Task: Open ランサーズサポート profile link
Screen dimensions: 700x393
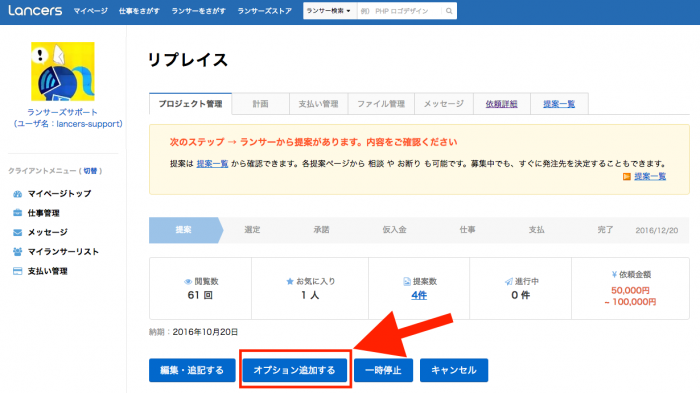Action: pos(62,112)
